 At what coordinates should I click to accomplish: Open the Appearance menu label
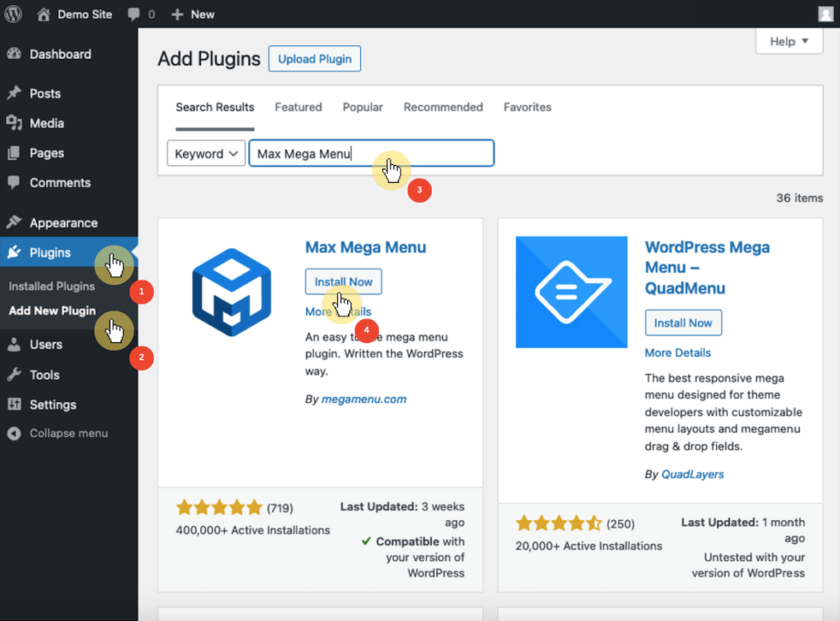pos(63,223)
